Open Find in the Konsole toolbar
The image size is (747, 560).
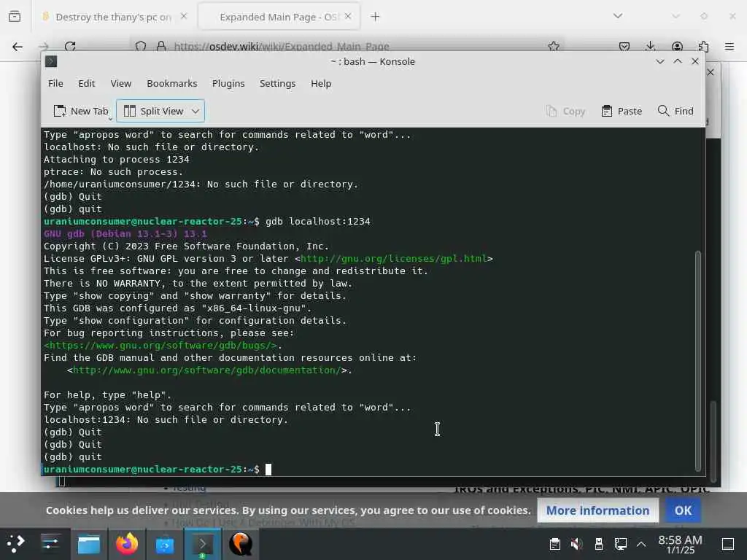coord(675,111)
